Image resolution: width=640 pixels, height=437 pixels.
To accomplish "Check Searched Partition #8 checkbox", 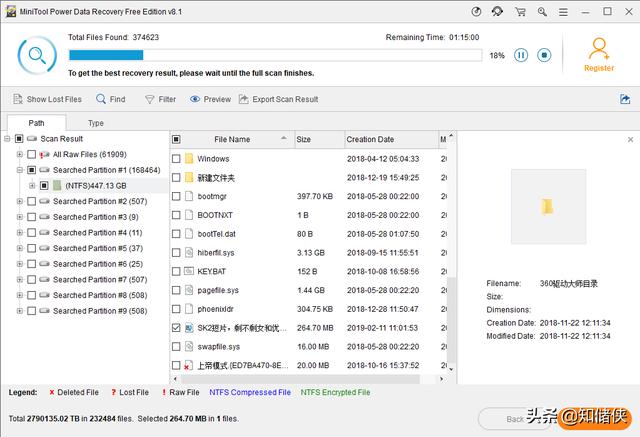I will tap(31, 295).
